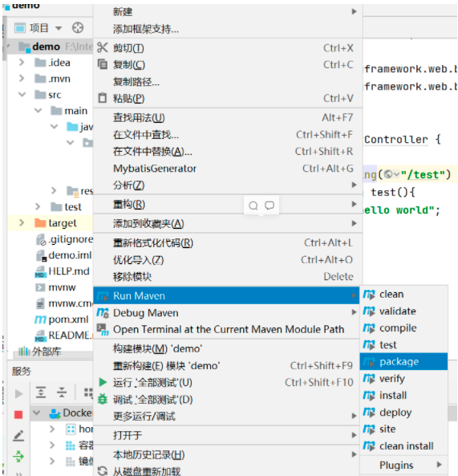Click the gray run arrow in Services toolbar

click(x=18, y=394)
